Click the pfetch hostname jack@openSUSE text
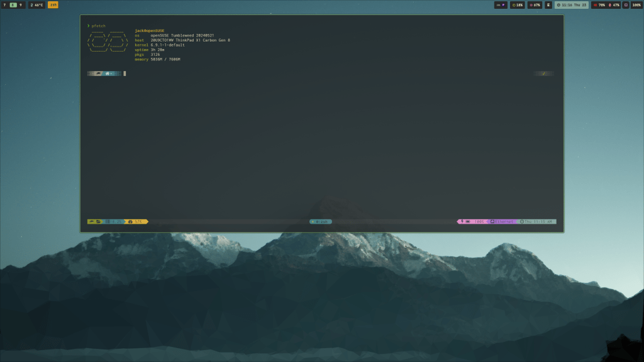 pyautogui.click(x=149, y=31)
